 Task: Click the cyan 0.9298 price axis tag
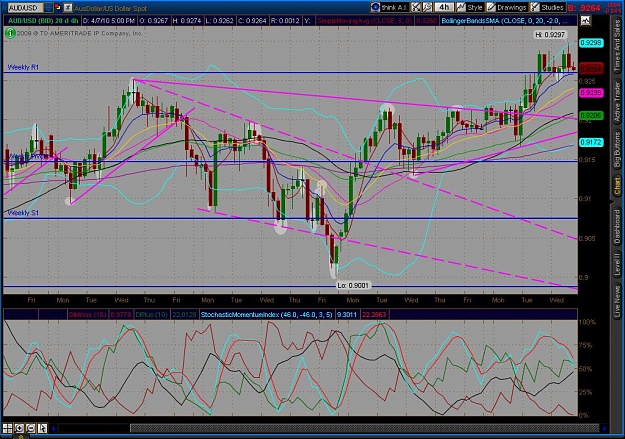(591, 43)
